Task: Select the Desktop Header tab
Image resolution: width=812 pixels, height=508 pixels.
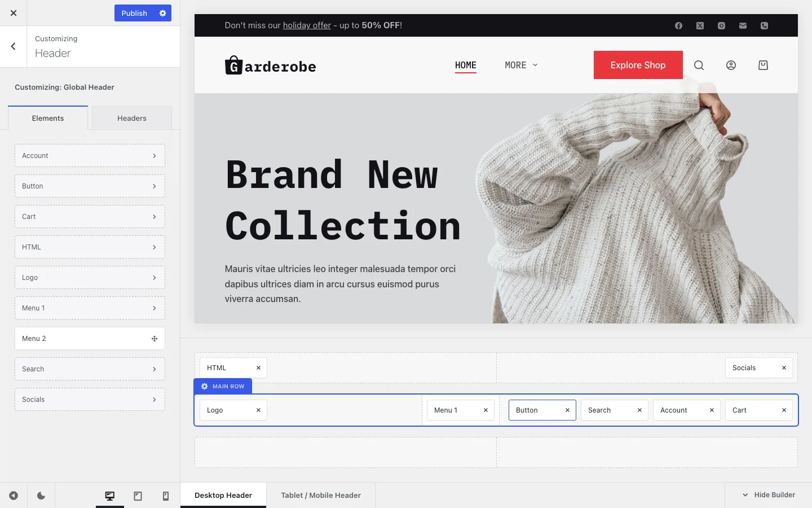Action: click(x=223, y=495)
